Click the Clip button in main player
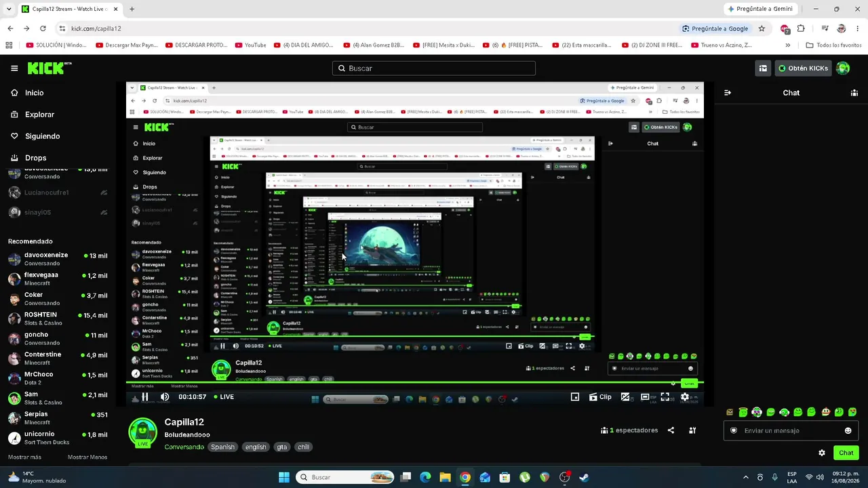The width and height of the screenshot is (868, 488). (x=600, y=397)
